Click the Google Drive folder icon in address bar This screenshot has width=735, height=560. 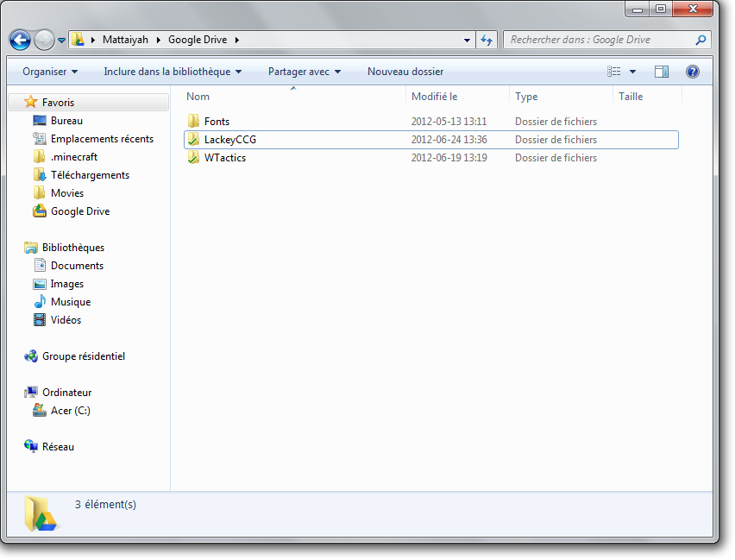click(79, 40)
